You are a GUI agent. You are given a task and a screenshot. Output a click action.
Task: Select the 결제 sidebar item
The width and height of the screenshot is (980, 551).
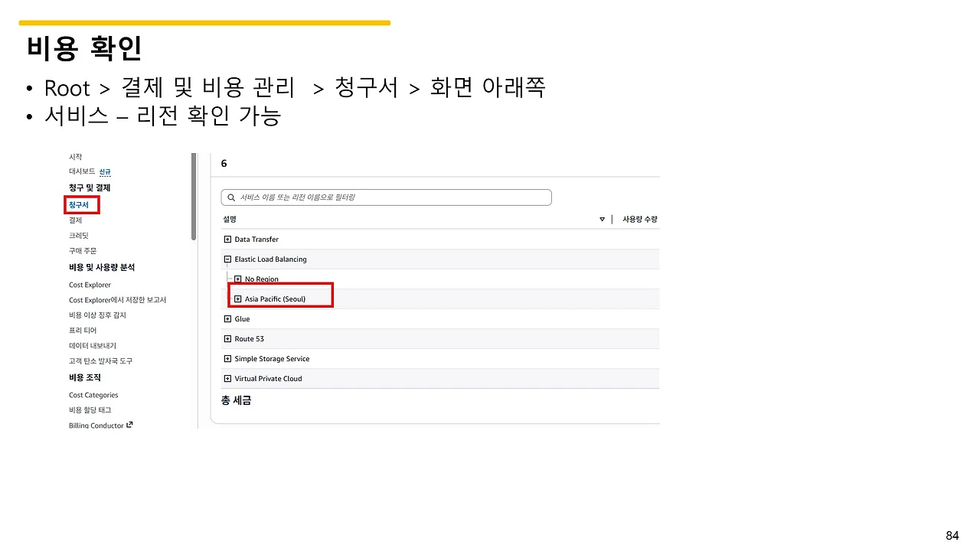pos(75,220)
